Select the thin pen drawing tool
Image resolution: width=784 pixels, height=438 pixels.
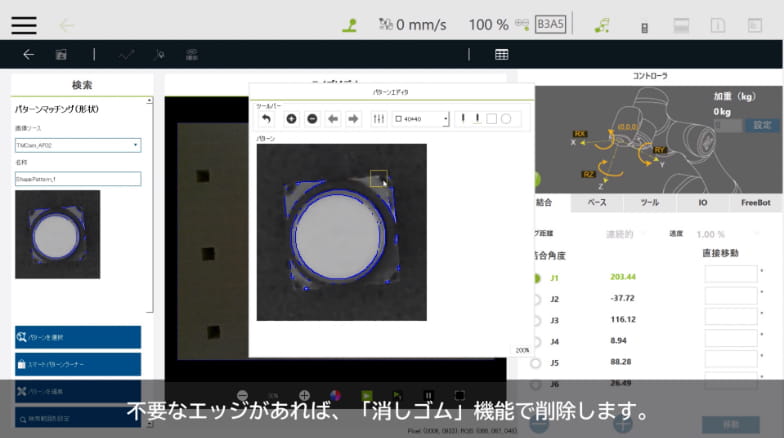point(463,118)
